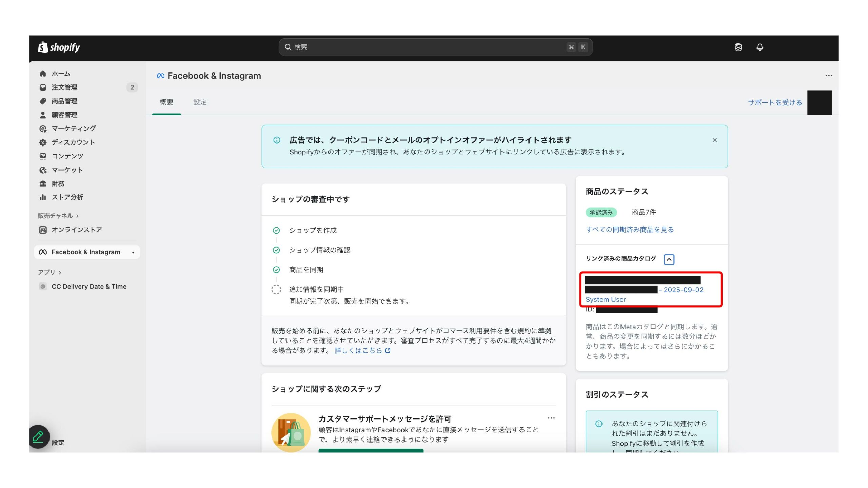
Task: Click the ショップの審査中です heading
Action: tap(310, 199)
